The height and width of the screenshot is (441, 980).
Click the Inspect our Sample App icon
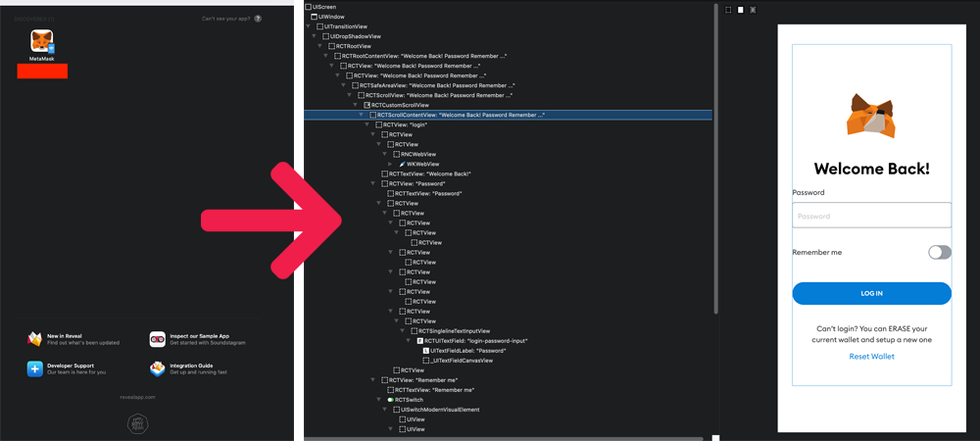click(x=158, y=339)
